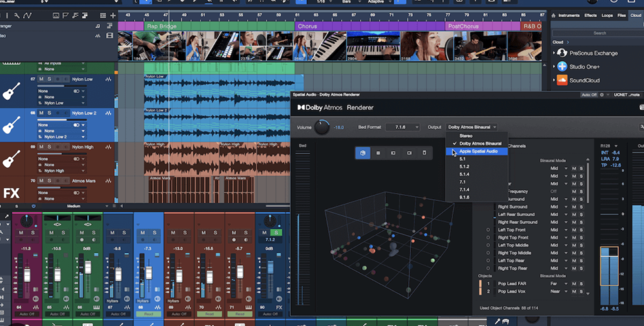Click Auto: Off in Spatial Audio title bar
This screenshot has height=326, width=644.
click(x=589, y=94)
